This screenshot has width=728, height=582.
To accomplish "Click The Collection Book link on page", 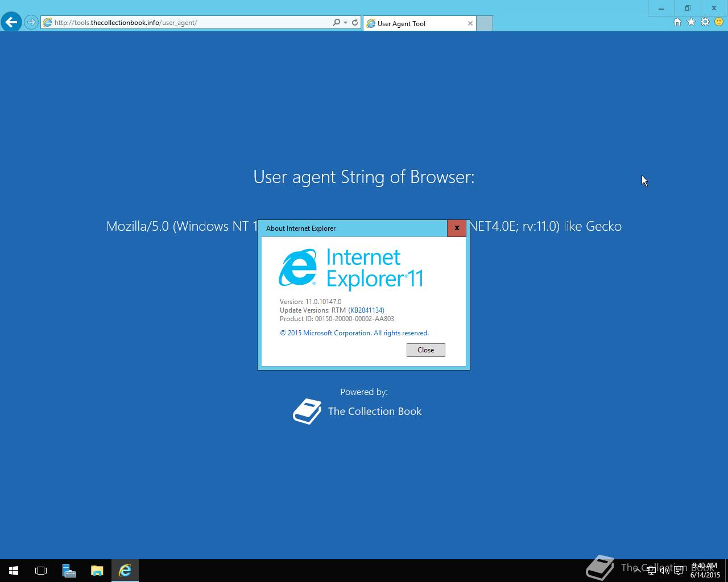I will click(375, 411).
